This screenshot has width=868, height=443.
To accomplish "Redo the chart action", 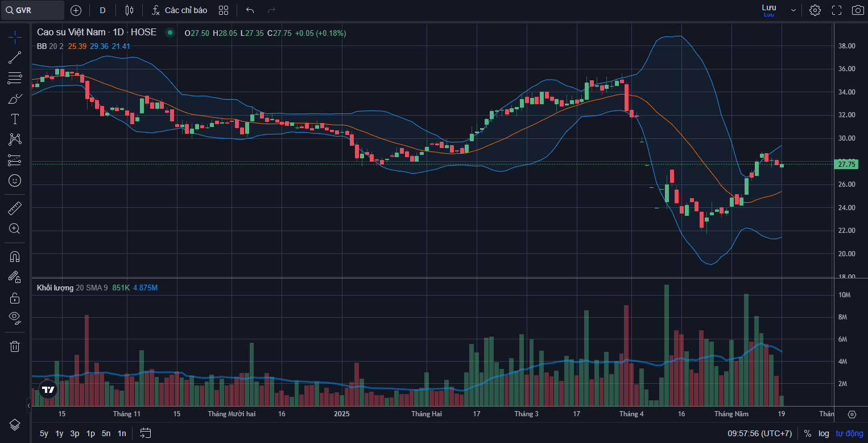I will coord(271,10).
